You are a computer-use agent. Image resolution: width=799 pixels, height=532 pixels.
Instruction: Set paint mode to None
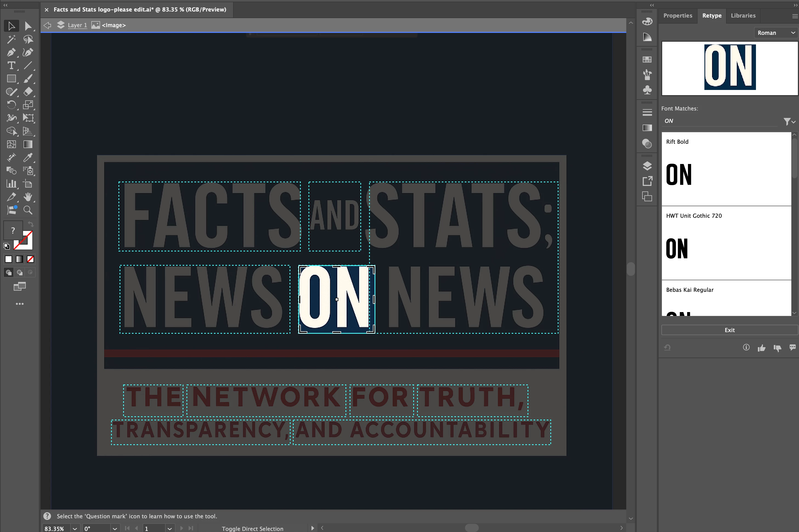click(30, 259)
